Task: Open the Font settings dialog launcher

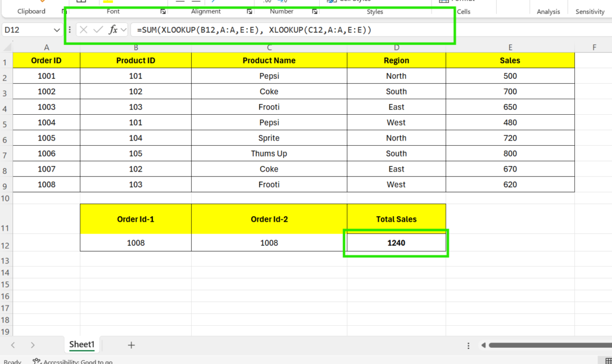Action: pos(163,12)
